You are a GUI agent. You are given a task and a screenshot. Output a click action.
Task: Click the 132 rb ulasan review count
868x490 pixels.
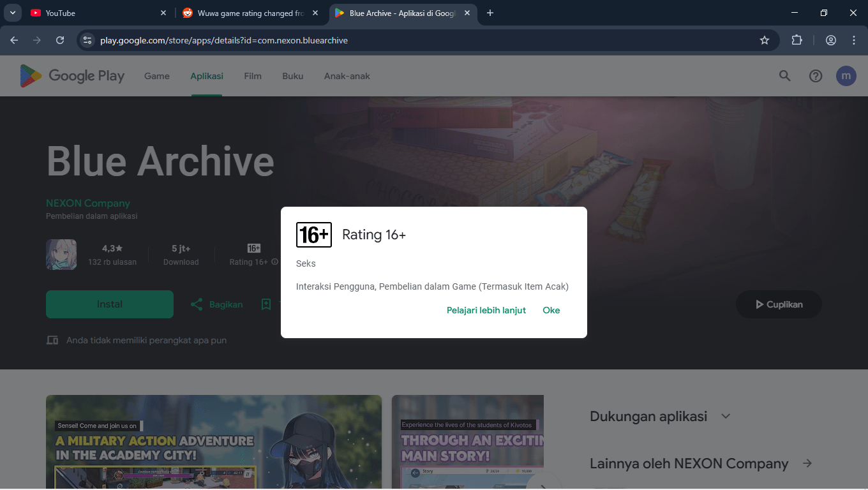click(x=112, y=262)
